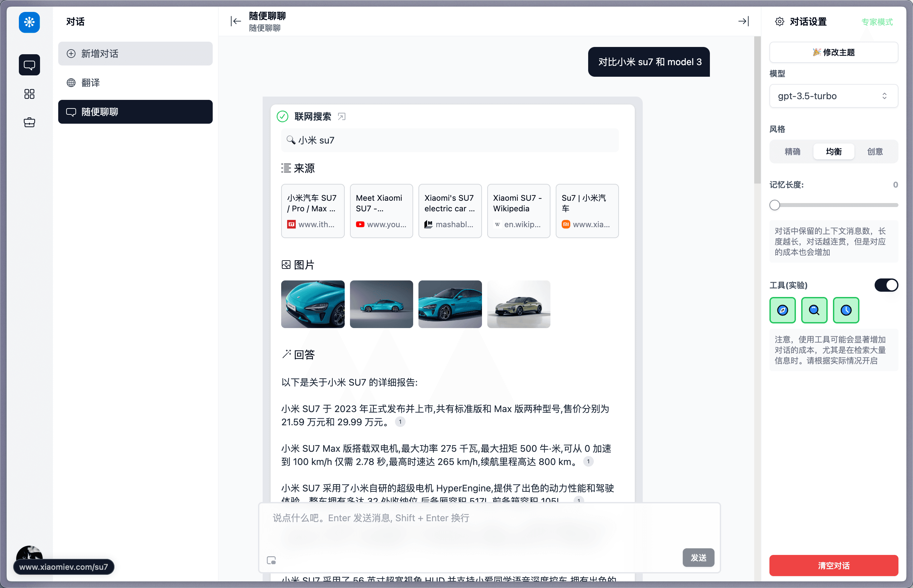
Task: Open the third teal SU7 thumbnail
Action: pos(450,304)
